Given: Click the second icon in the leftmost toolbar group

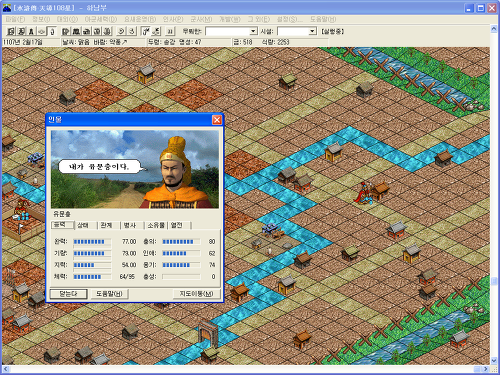Looking at the screenshot, I should click(21, 31).
